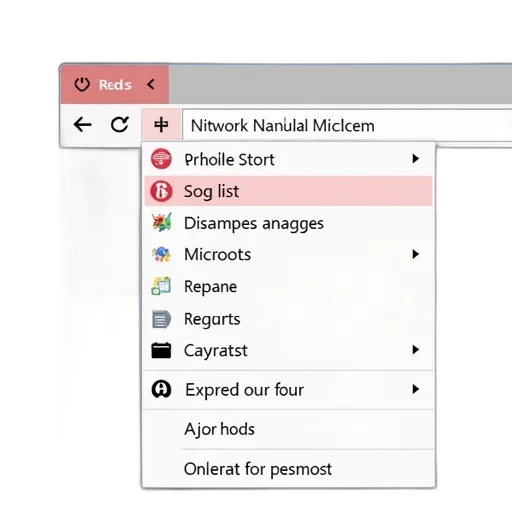Viewport: 512px width, 512px height.
Task: Expand the Prhoile Stort submenu arrow
Action: coord(415,159)
